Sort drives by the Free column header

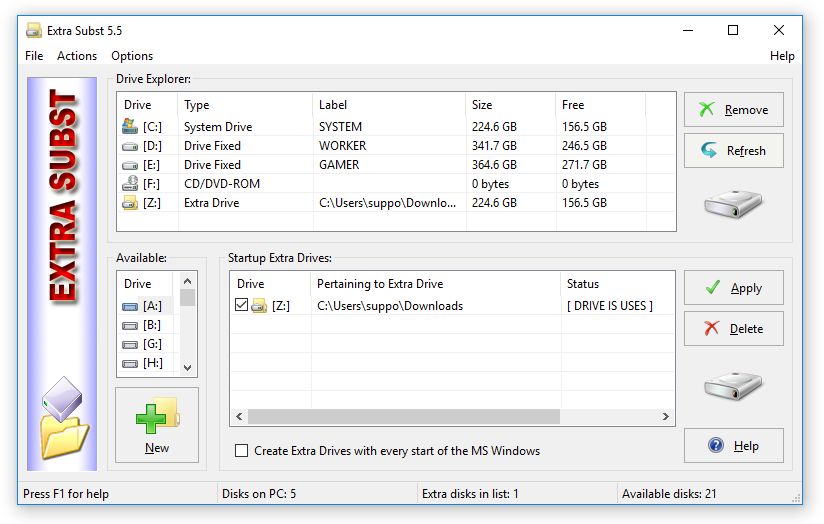click(600, 105)
